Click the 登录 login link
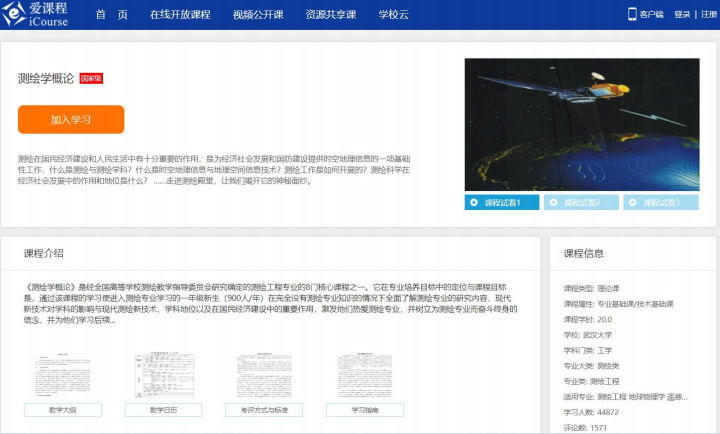Viewport: 720px width, 434px height. point(682,15)
